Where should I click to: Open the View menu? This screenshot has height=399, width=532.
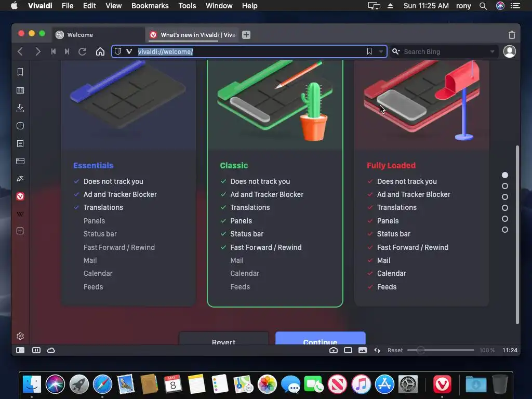(x=113, y=6)
